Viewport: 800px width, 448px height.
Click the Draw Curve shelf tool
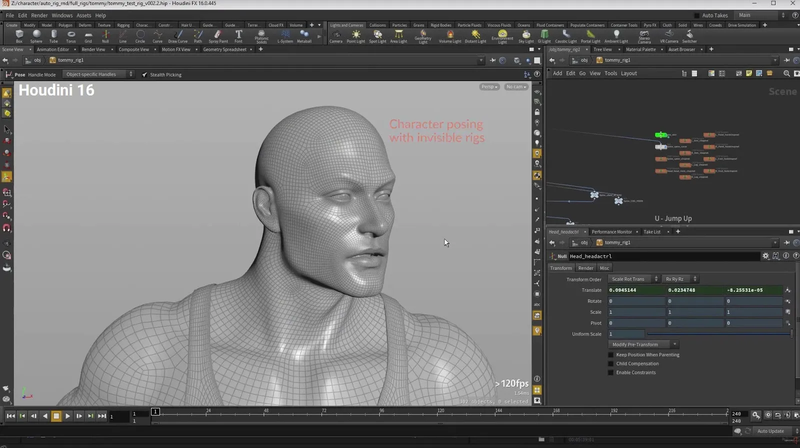(180, 35)
